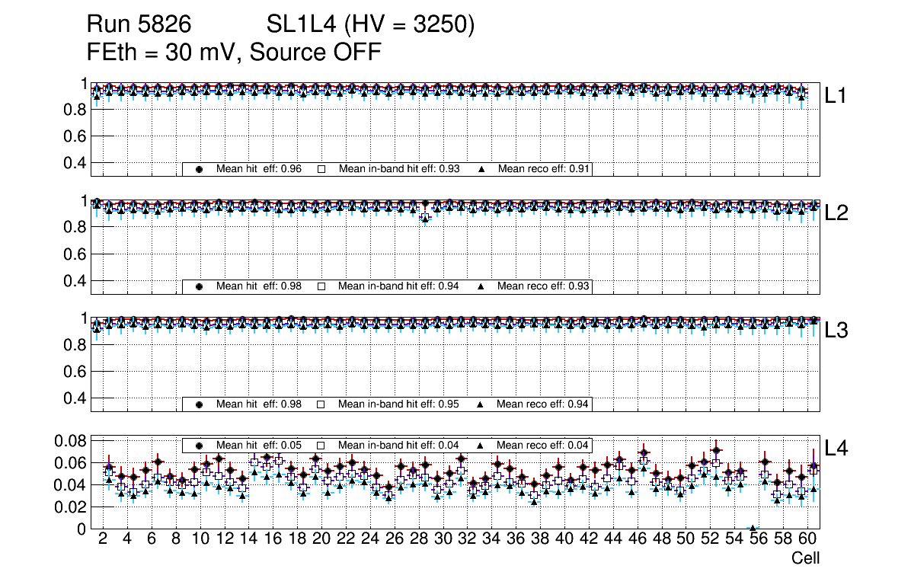
Task: Select the zero-efficiency point at cell 56 in L4
Action: tap(753, 528)
